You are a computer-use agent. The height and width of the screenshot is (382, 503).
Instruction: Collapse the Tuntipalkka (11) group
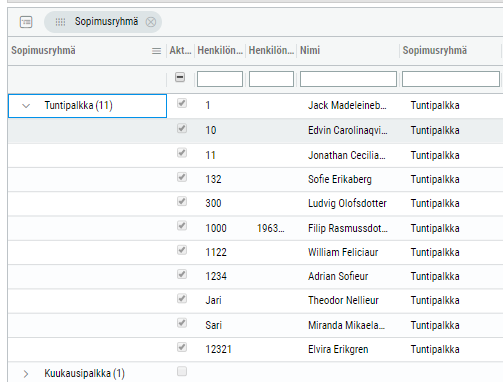pyautogui.click(x=26, y=106)
